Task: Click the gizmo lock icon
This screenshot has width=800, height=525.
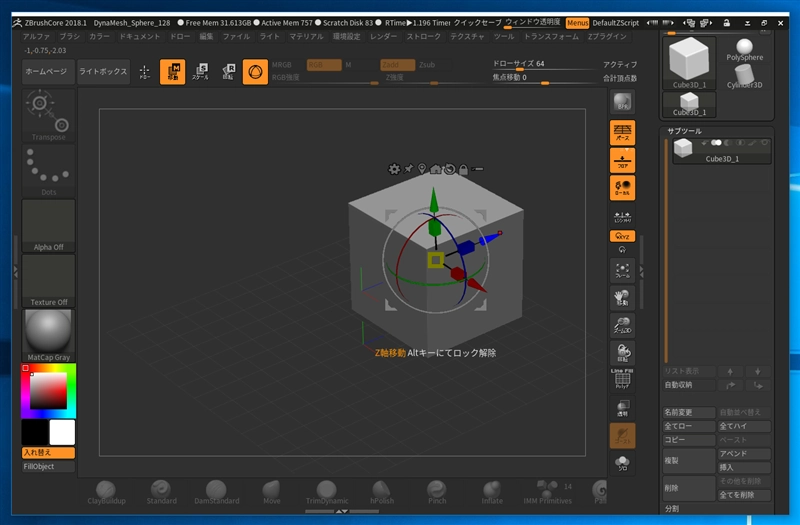Action: [x=463, y=169]
